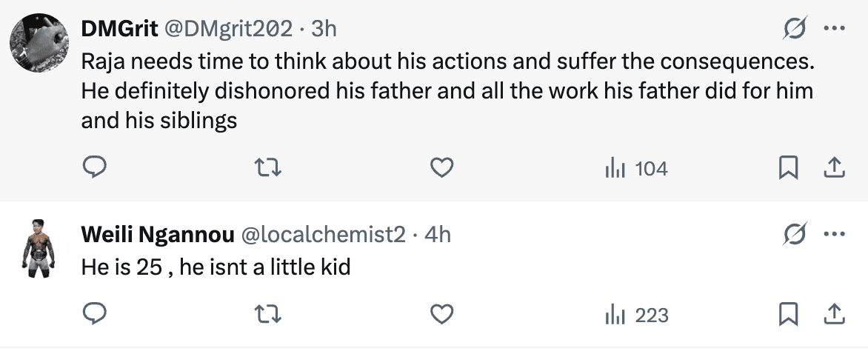Viewport: 868px width, 351px height.
Task: Reply to Weili Ngannou's tweet
Action: coord(94,315)
